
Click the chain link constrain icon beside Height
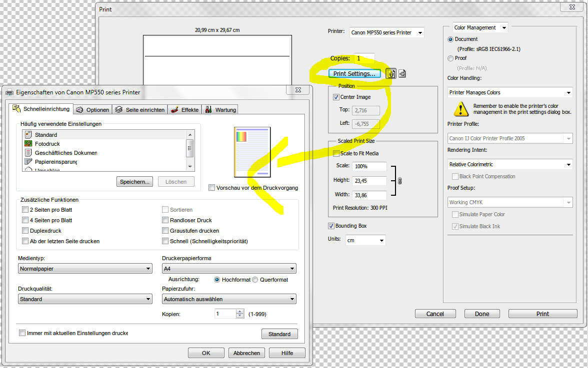[x=400, y=181]
